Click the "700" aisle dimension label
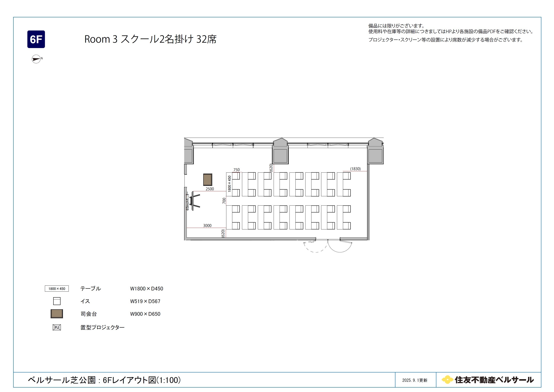554x392 pixels. pos(224,201)
